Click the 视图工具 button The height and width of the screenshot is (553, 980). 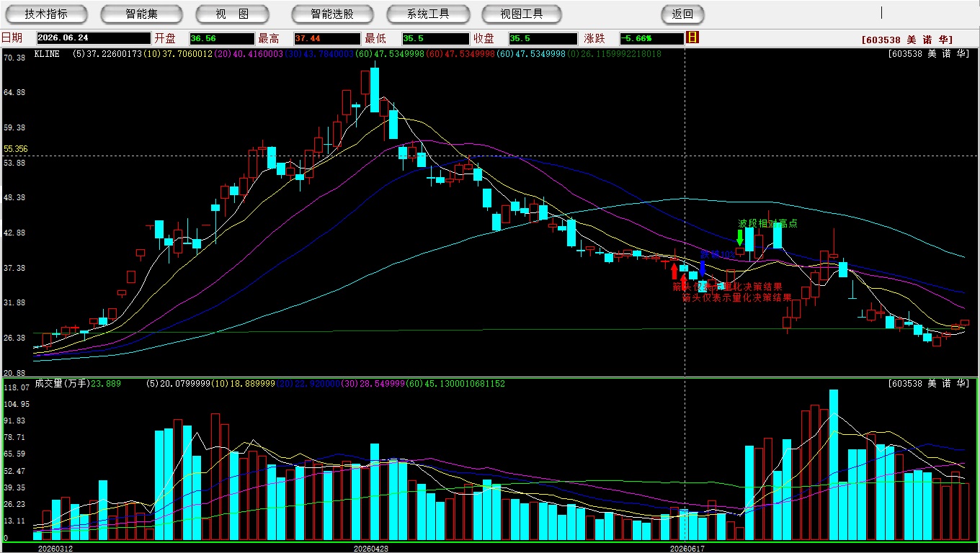pyautogui.click(x=522, y=14)
